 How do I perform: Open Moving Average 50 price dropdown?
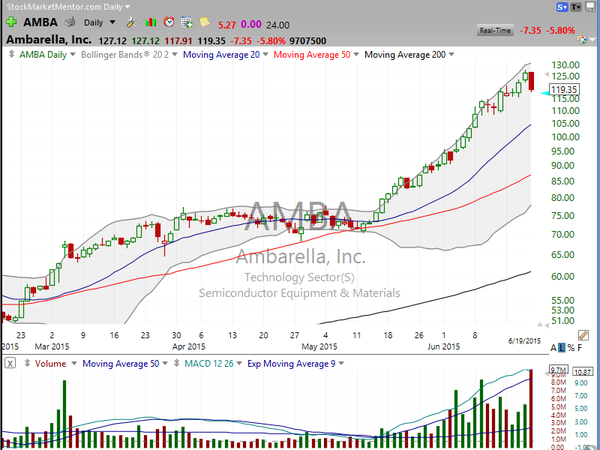(356, 55)
